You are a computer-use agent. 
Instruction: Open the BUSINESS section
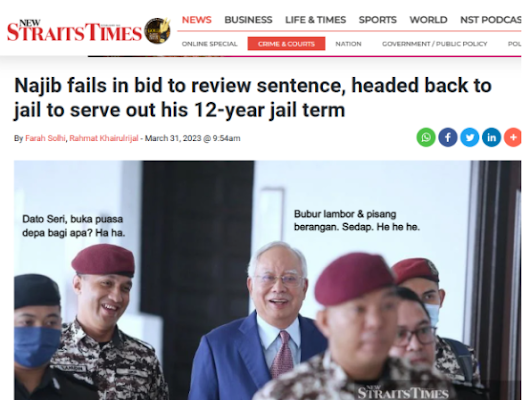pyautogui.click(x=248, y=20)
